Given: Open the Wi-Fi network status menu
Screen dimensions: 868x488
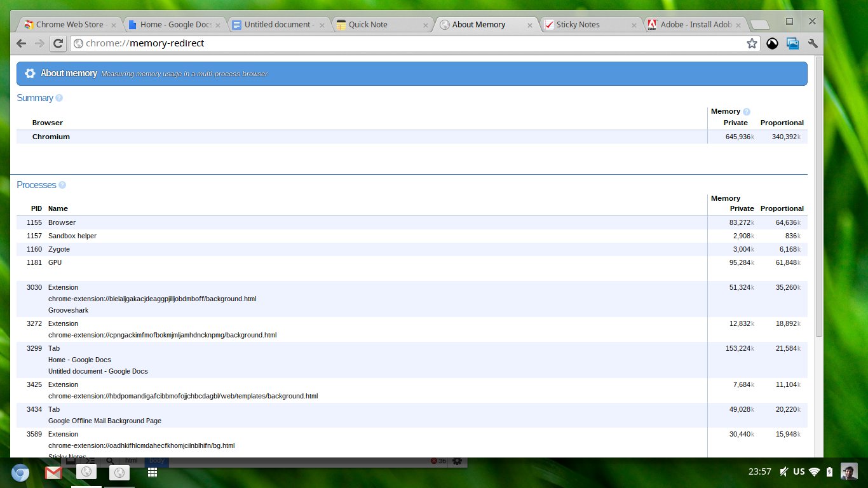Looking at the screenshot, I should pyautogui.click(x=814, y=471).
